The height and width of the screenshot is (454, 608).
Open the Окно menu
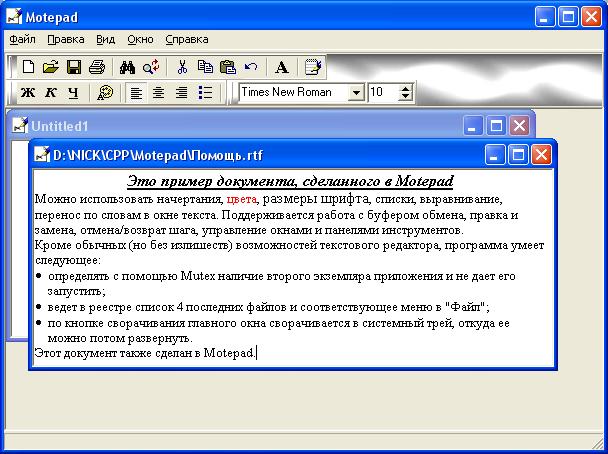(x=140, y=40)
